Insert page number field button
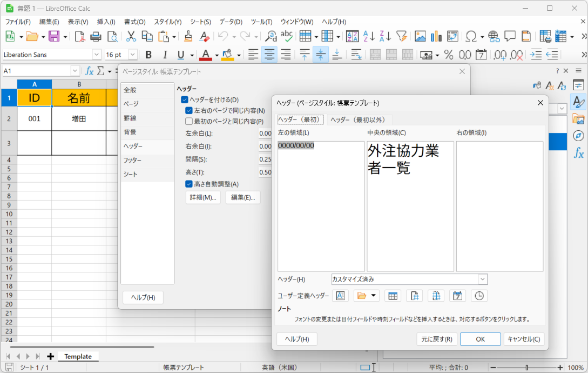The image size is (588, 373). click(414, 296)
